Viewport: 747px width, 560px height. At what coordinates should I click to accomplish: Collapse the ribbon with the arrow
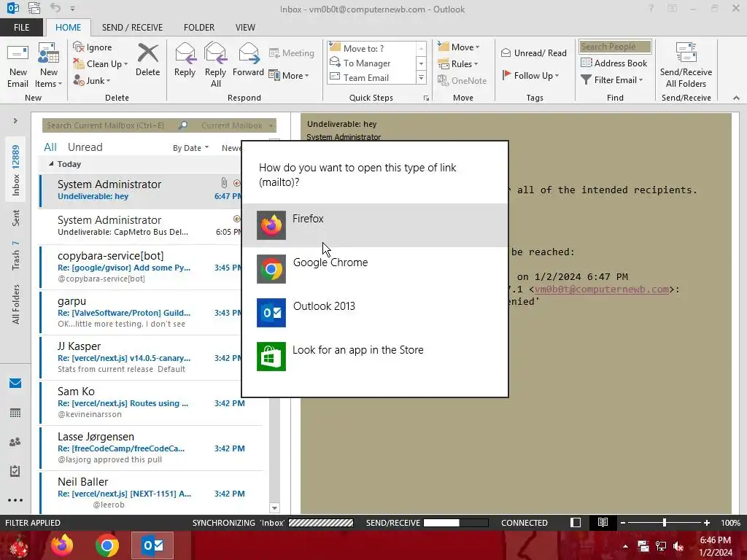tap(736, 98)
